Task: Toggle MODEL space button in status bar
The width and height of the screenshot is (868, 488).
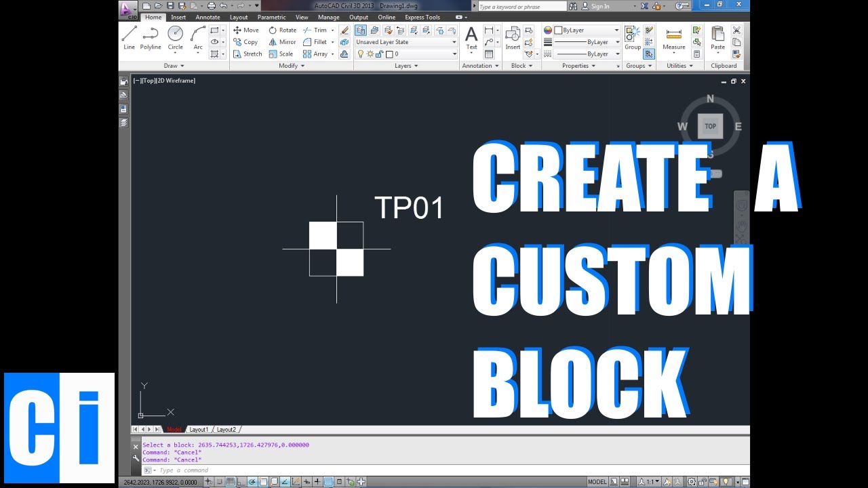Action: pyautogui.click(x=597, y=482)
